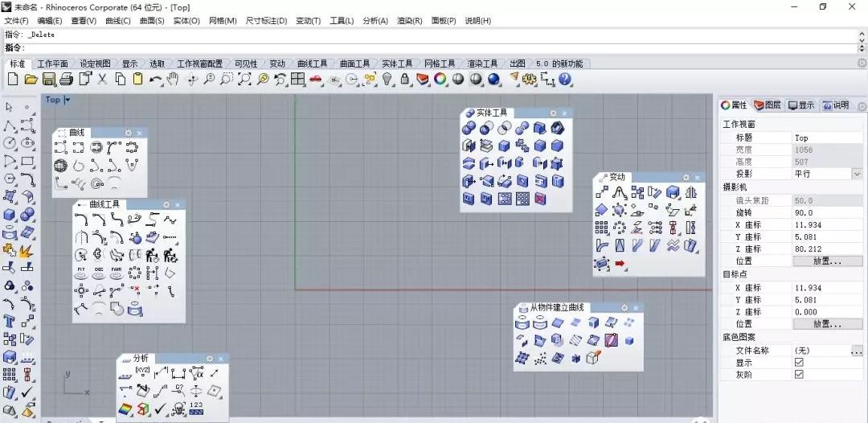Screen dimensions: 868x423
Task: Switch to the 工作平面 toolbar tab
Action: [52, 64]
